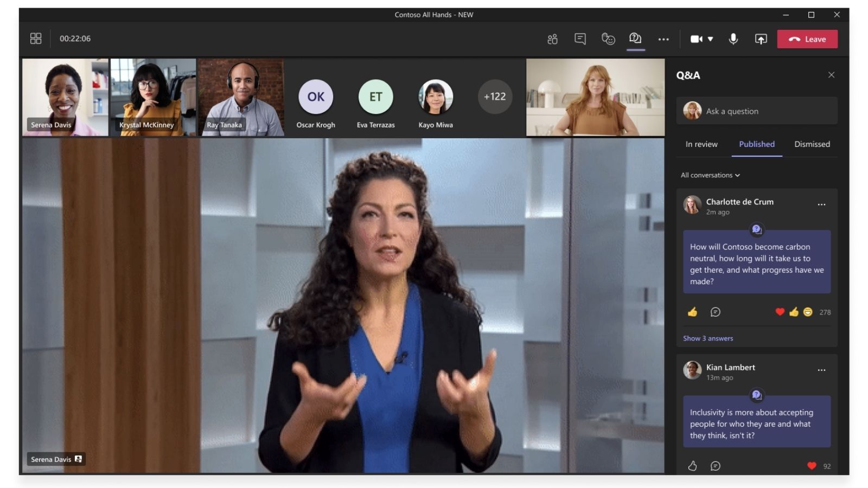Click the share content icon

761,39
